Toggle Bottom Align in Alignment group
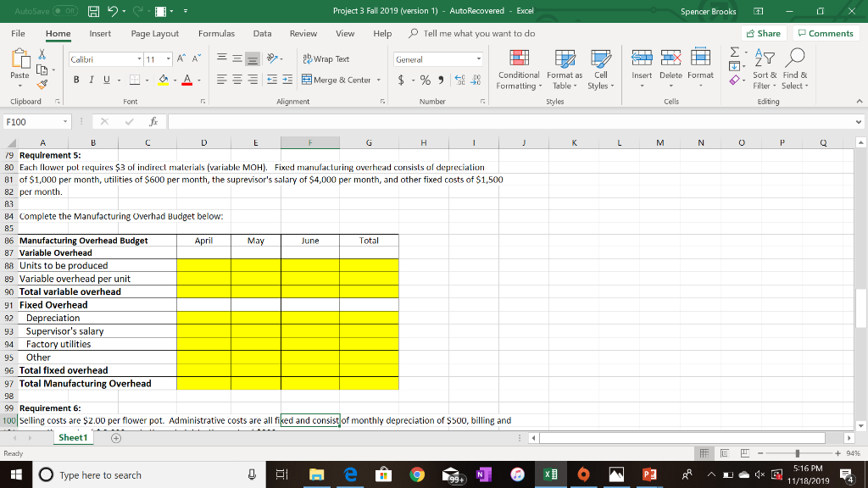 (253, 58)
